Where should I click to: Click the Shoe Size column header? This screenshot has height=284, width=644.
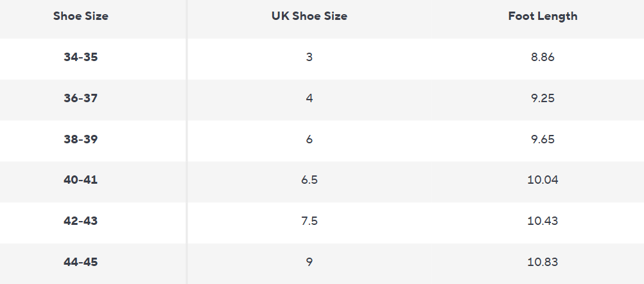pos(81,16)
